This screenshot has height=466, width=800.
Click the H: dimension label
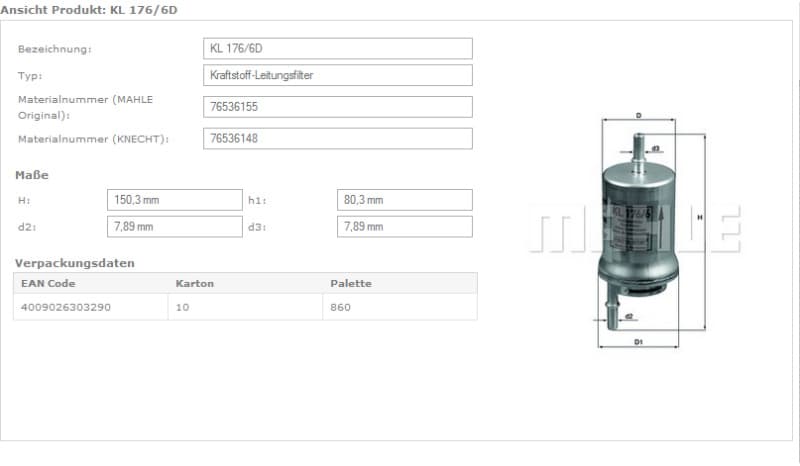pos(24,200)
